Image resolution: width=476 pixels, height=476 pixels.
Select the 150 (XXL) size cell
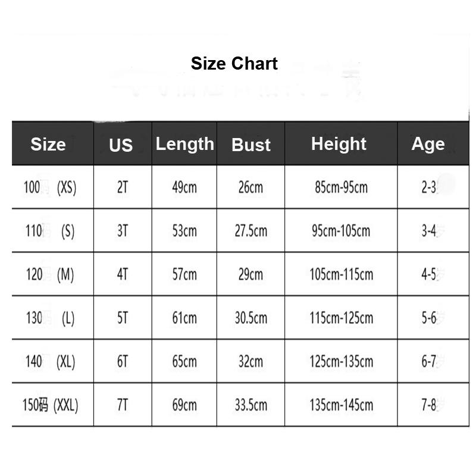pyautogui.click(x=51, y=405)
